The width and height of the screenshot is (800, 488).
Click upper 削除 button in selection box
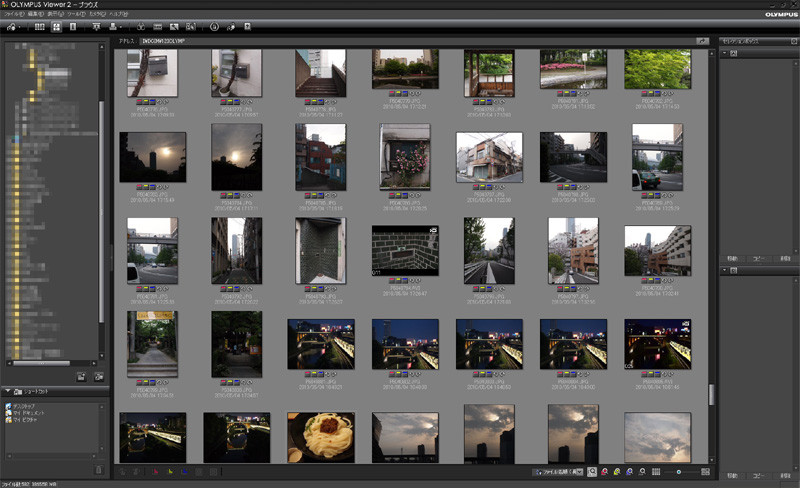click(785, 259)
